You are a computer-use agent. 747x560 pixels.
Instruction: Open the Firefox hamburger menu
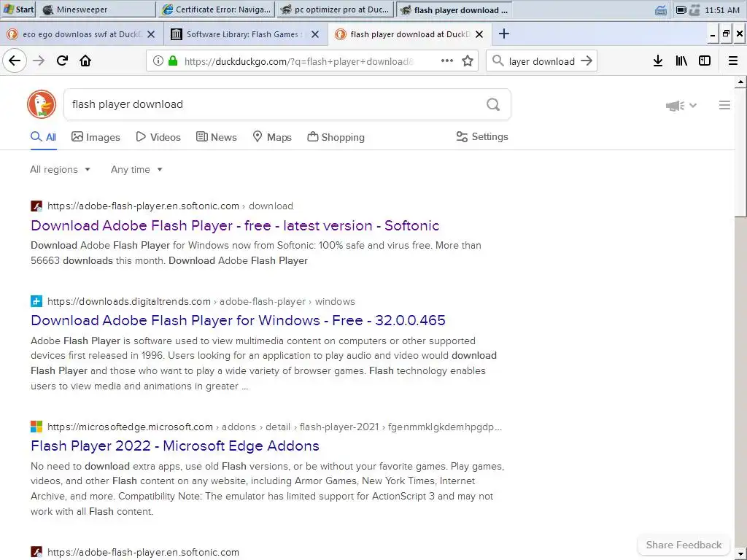(x=733, y=61)
